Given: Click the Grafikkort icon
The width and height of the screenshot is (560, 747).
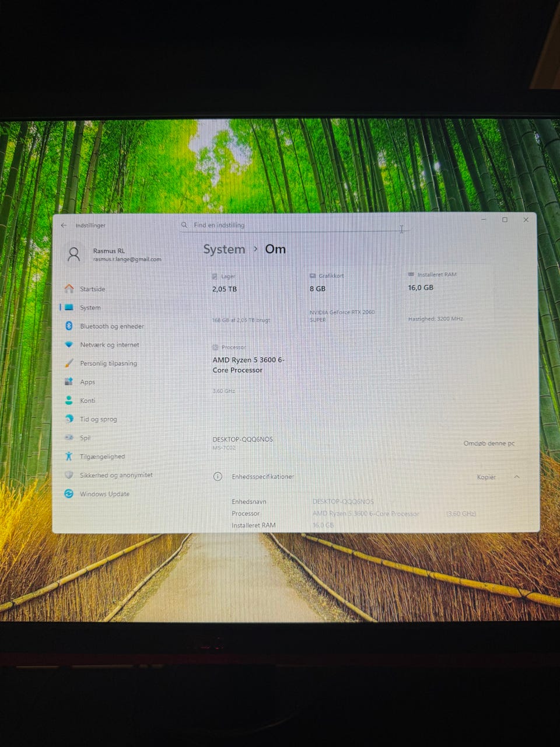Looking at the screenshot, I should click(x=313, y=275).
